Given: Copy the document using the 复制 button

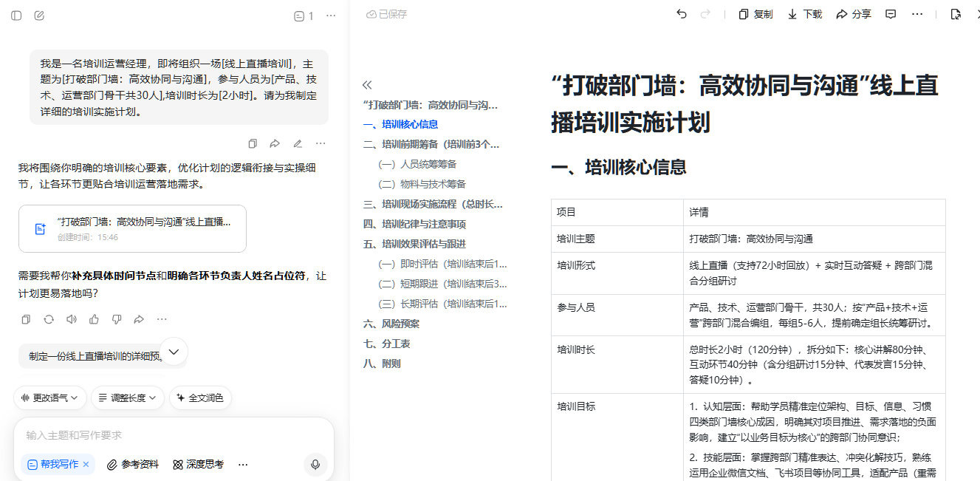Looking at the screenshot, I should point(755,14).
